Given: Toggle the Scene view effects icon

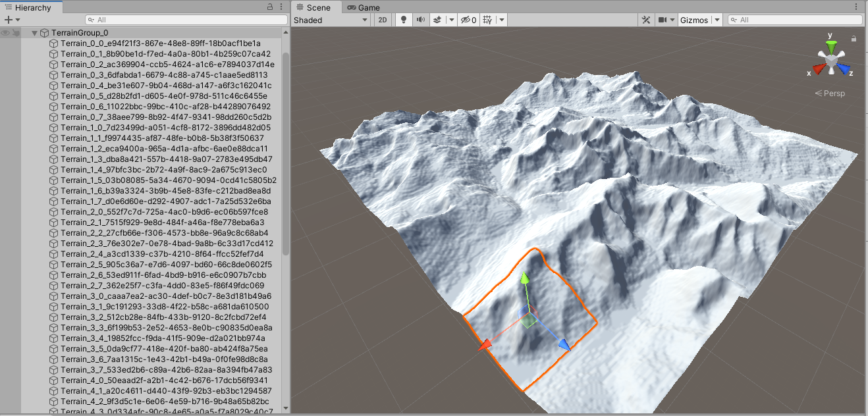Looking at the screenshot, I should coord(436,20).
